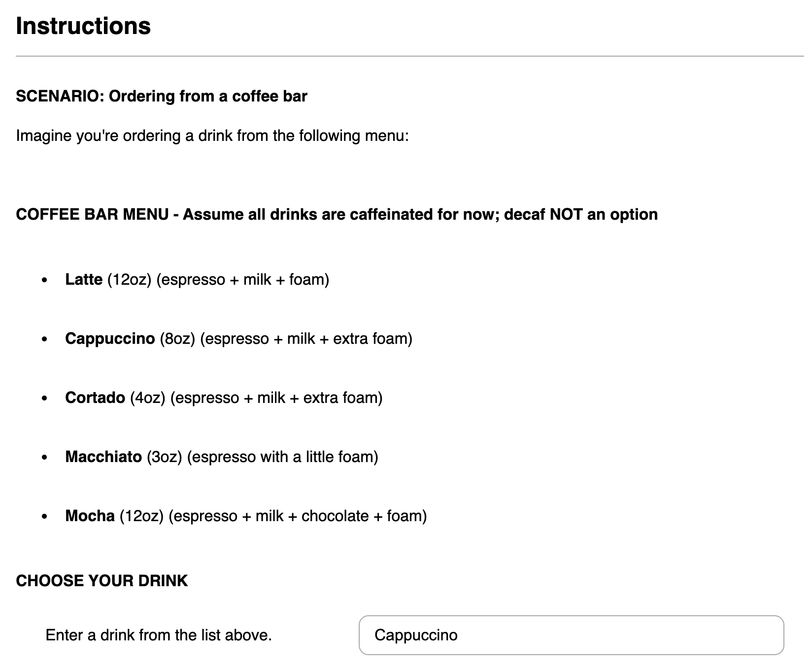This screenshot has height=665, width=812.
Task: Click the 'SCENARIO: Ordering from a coffee bar' text
Action: tap(161, 96)
